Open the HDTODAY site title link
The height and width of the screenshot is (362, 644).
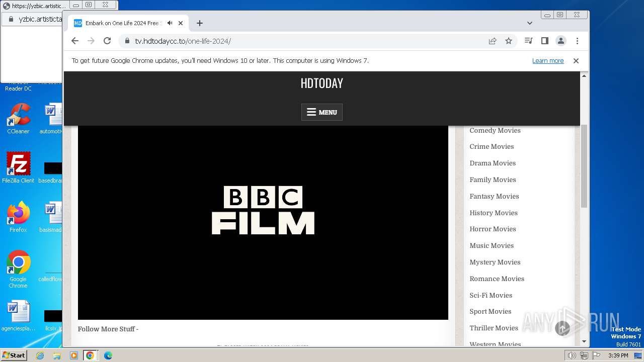(322, 83)
